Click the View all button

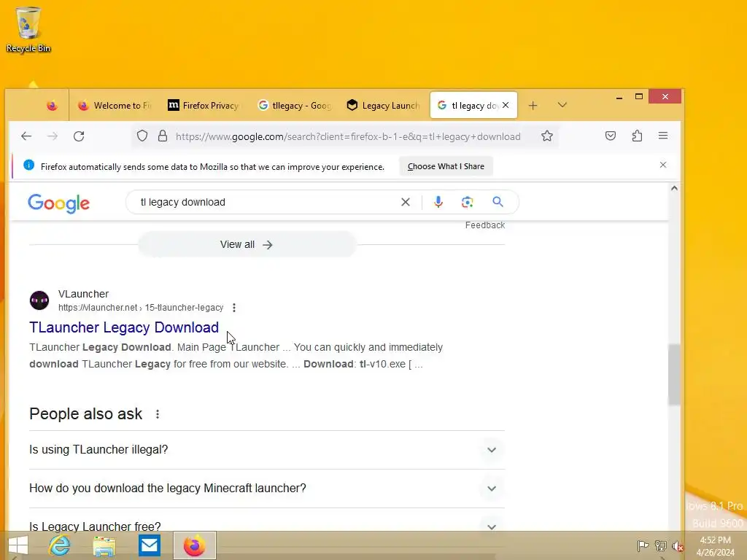tap(247, 244)
